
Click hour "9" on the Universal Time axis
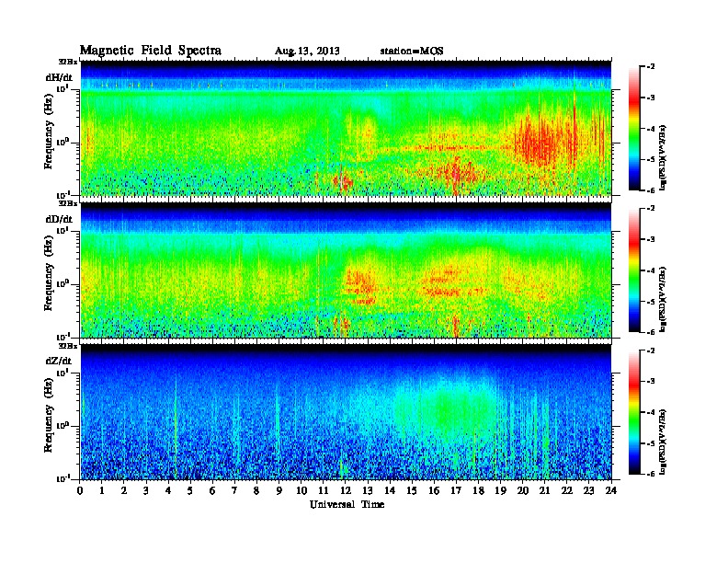[279, 490]
